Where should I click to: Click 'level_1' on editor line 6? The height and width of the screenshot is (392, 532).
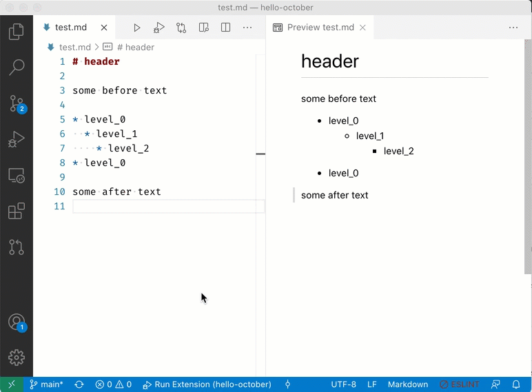point(116,134)
